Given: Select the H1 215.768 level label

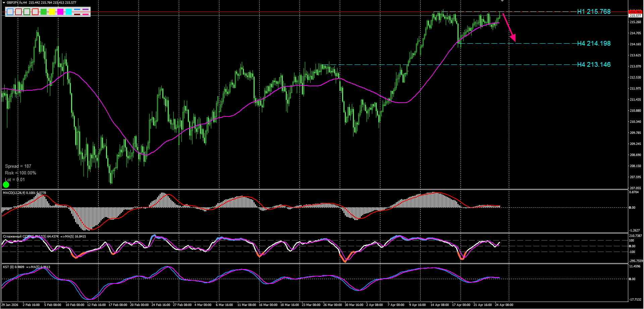Looking at the screenshot, I should 594,12.
